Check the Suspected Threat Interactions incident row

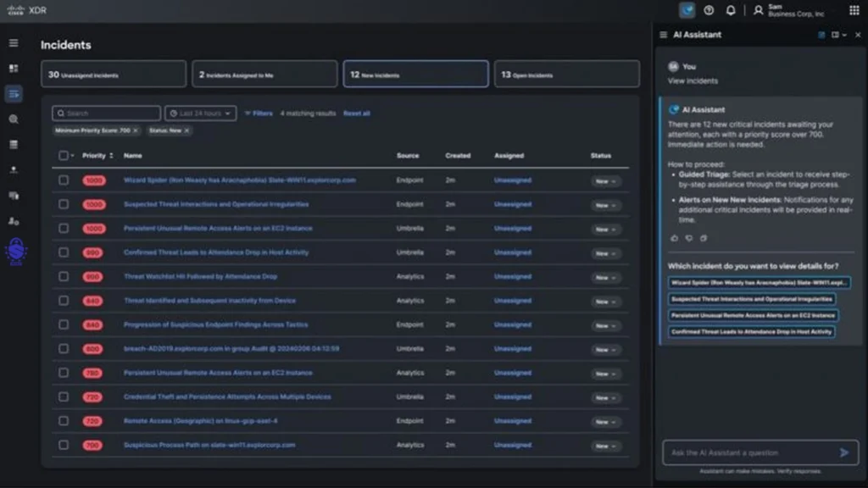[64, 205]
